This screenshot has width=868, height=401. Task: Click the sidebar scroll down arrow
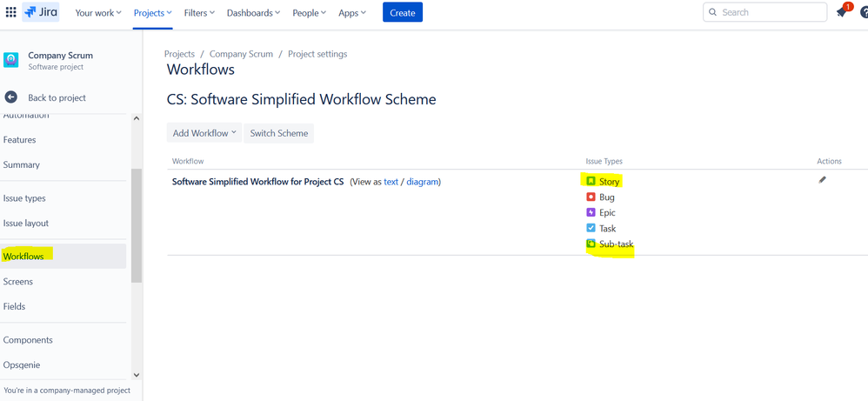(137, 375)
